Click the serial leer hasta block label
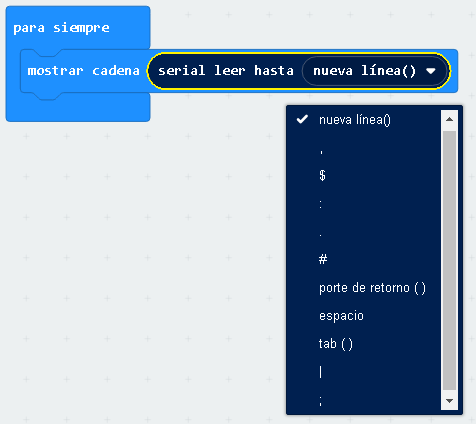The height and width of the screenshot is (424, 476). pos(226,71)
